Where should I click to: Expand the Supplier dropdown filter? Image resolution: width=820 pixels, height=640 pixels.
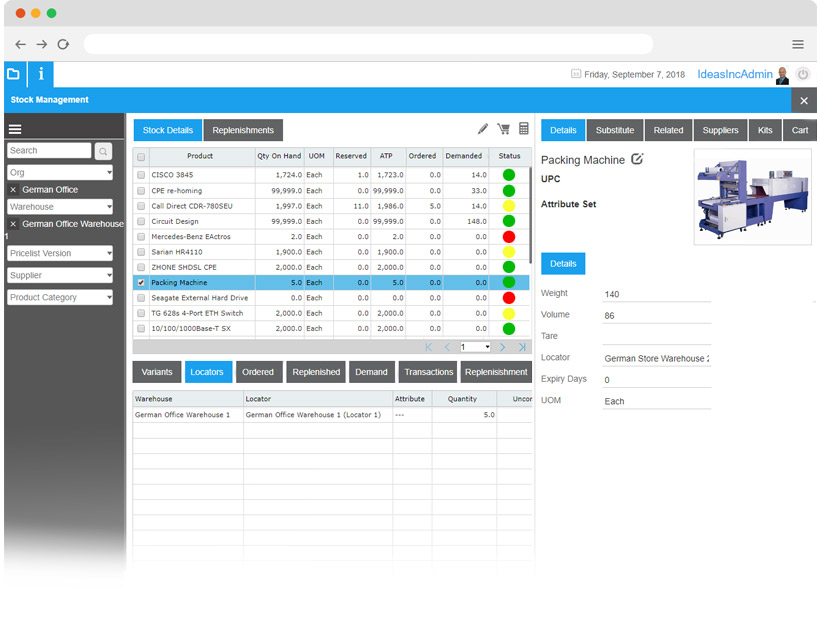point(61,275)
